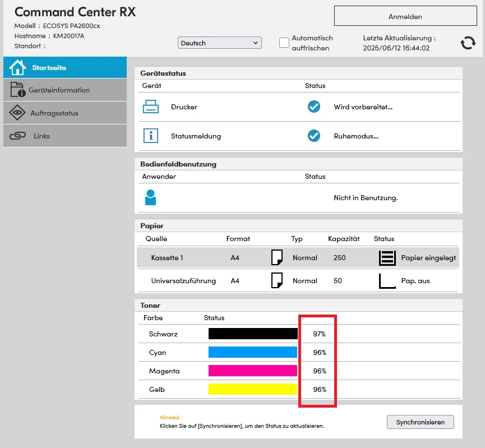Click the Statusmeldung device label
Viewport: 485px width, 448px height.
pyautogui.click(x=196, y=136)
